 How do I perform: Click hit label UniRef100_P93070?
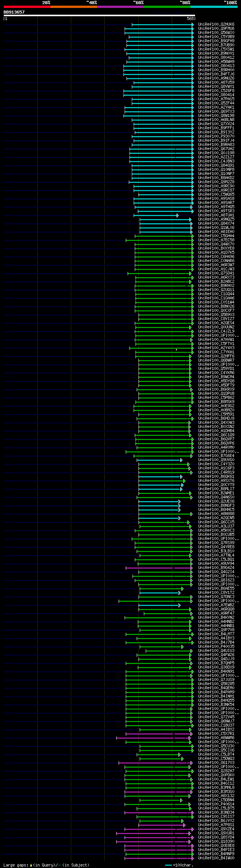tap(216, 136)
